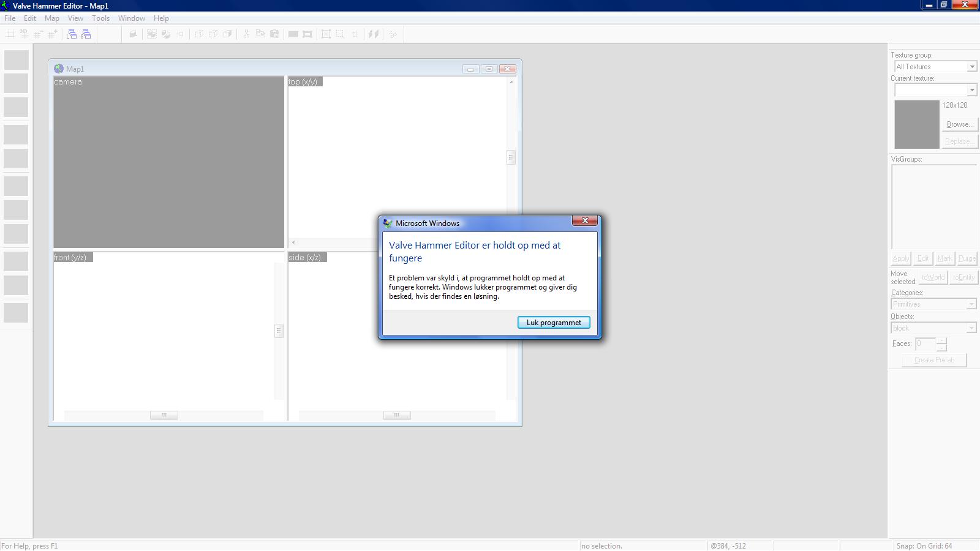The image size is (980, 551).
Task: Click 'no selection.' in status bar
Action: (x=601, y=545)
